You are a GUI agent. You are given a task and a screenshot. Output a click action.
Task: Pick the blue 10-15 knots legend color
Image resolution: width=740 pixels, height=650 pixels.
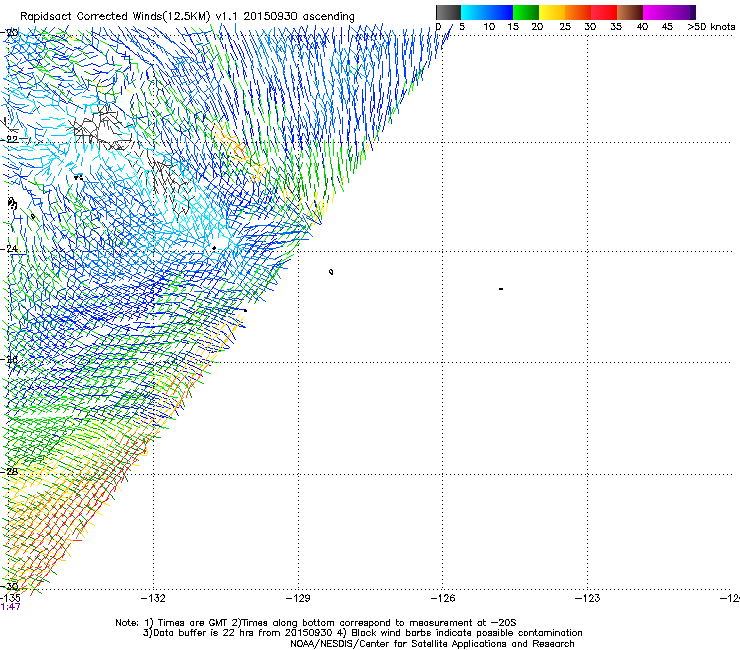[x=500, y=12]
